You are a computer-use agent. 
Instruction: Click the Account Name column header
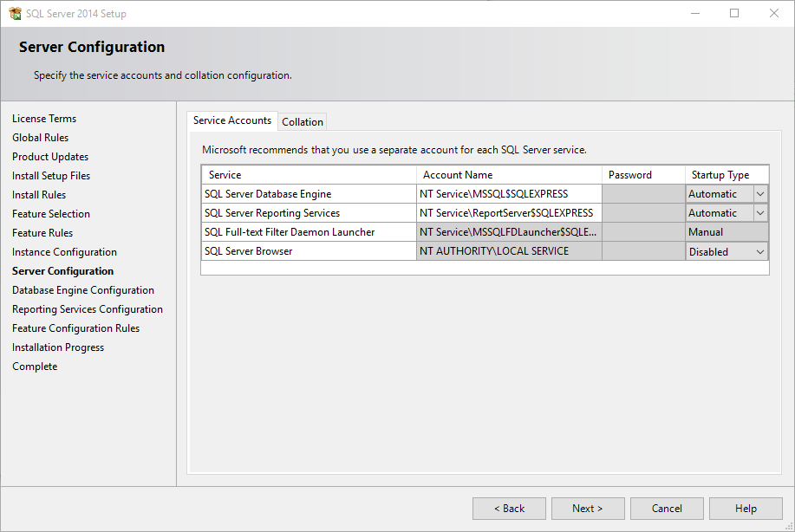tap(509, 175)
